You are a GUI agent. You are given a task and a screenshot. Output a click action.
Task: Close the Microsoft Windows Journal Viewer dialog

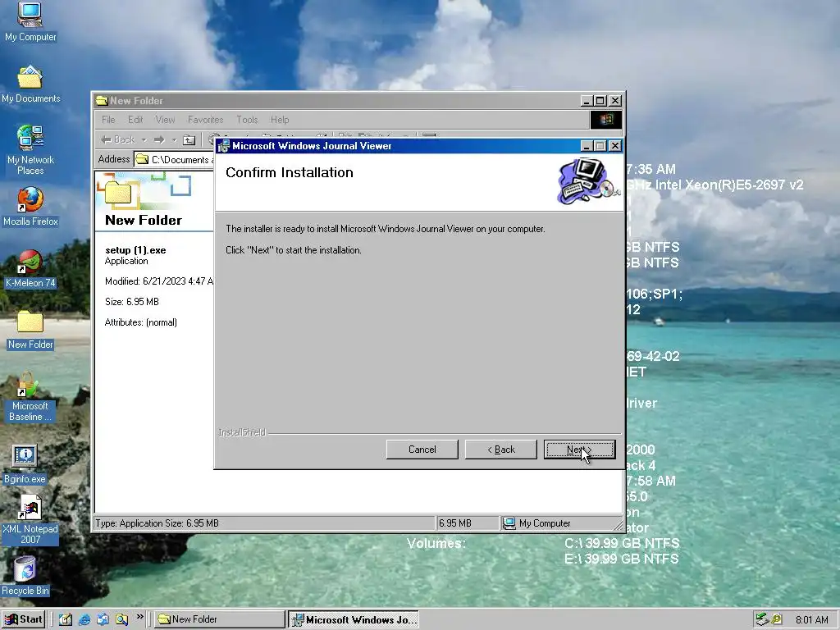pos(615,146)
